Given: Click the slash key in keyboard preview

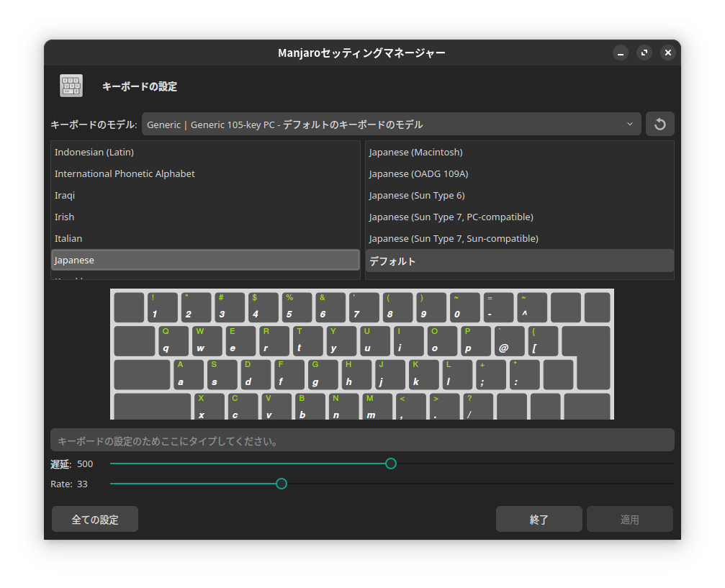Looking at the screenshot, I should point(478,407).
